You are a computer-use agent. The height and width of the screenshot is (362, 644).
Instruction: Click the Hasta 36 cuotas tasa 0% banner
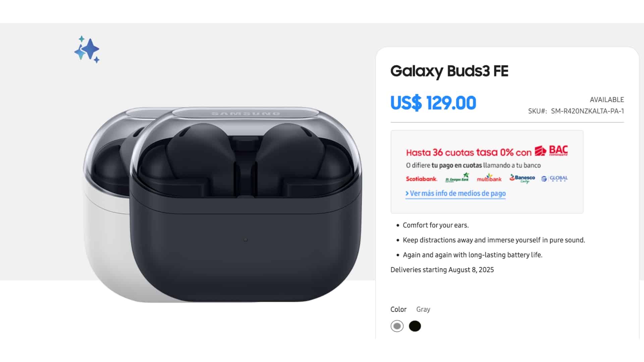[487, 172]
